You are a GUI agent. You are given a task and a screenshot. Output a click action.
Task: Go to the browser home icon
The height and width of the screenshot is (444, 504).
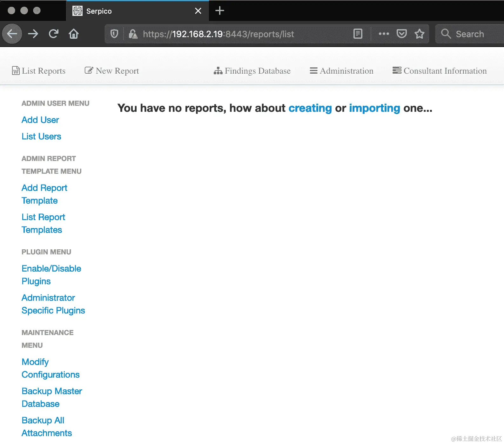(x=74, y=34)
